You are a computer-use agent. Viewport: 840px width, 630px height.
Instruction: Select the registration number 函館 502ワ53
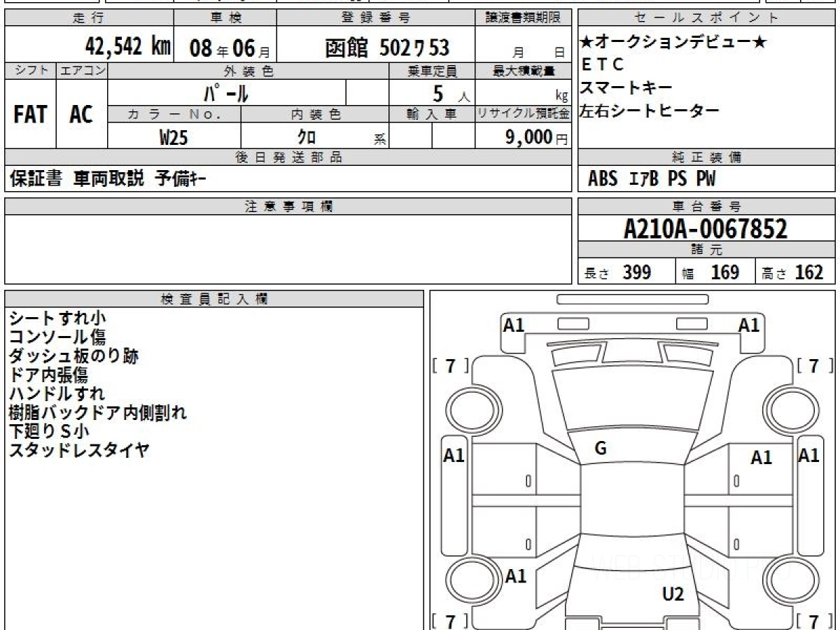click(x=386, y=48)
